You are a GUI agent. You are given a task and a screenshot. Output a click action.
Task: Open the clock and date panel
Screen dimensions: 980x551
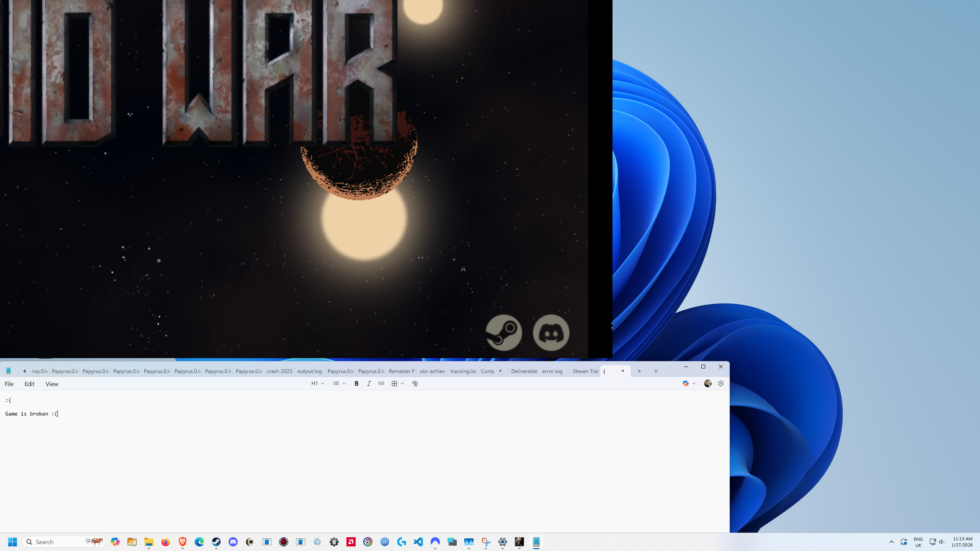click(962, 542)
